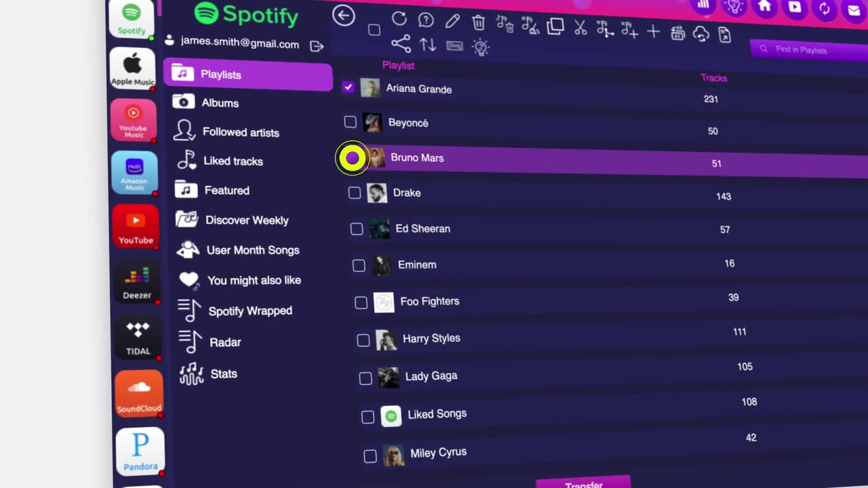Click the back arrow button
This screenshot has height=488, width=868.
click(x=344, y=16)
